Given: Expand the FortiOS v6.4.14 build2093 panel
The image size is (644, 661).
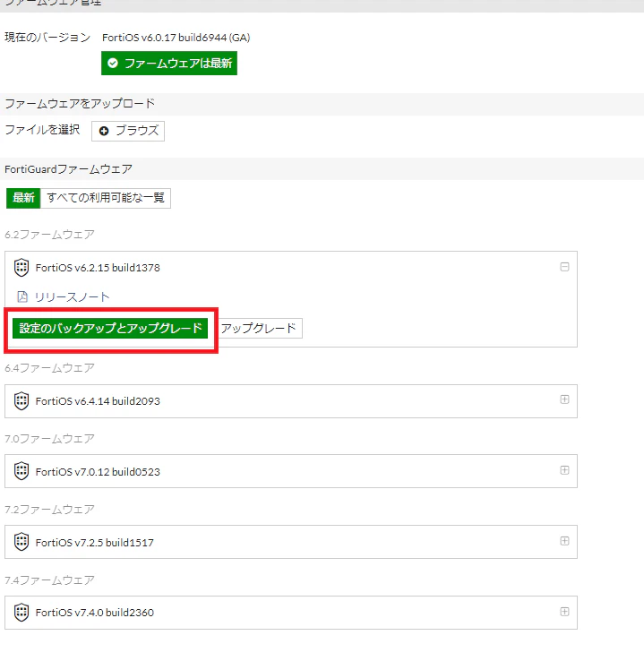Looking at the screenshot, I should [564, 399].
